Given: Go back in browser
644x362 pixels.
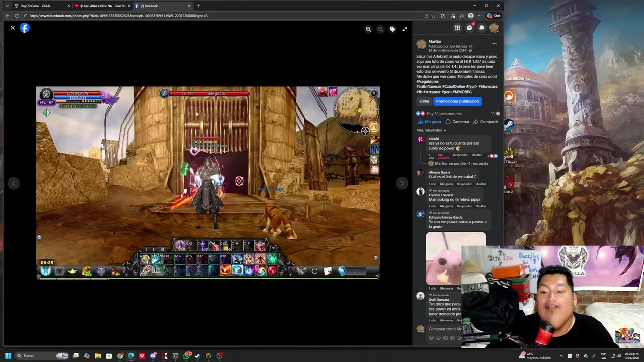Looking at the screenshot, I should click(x=7, y=16).
